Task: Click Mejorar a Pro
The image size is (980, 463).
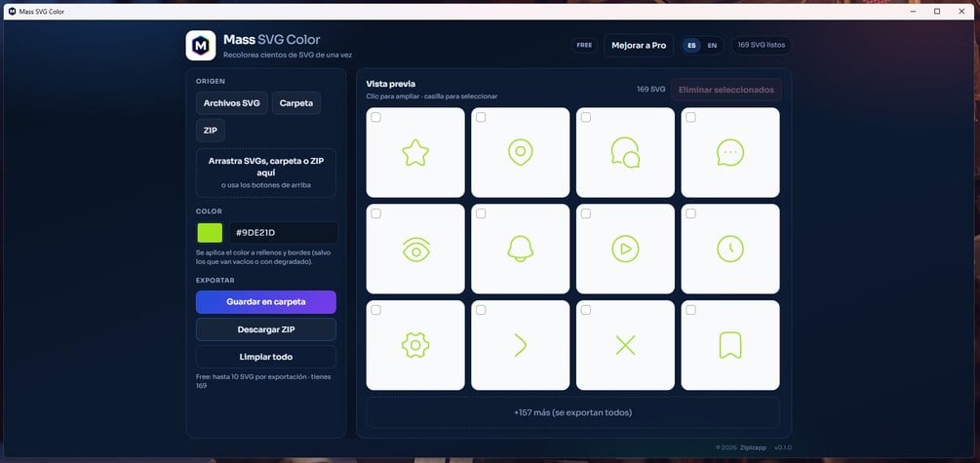Action: [639, 46]
